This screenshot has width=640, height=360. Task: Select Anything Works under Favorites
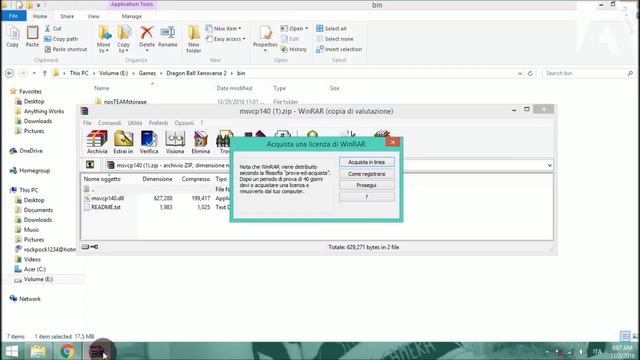click(x=44, y=111)
